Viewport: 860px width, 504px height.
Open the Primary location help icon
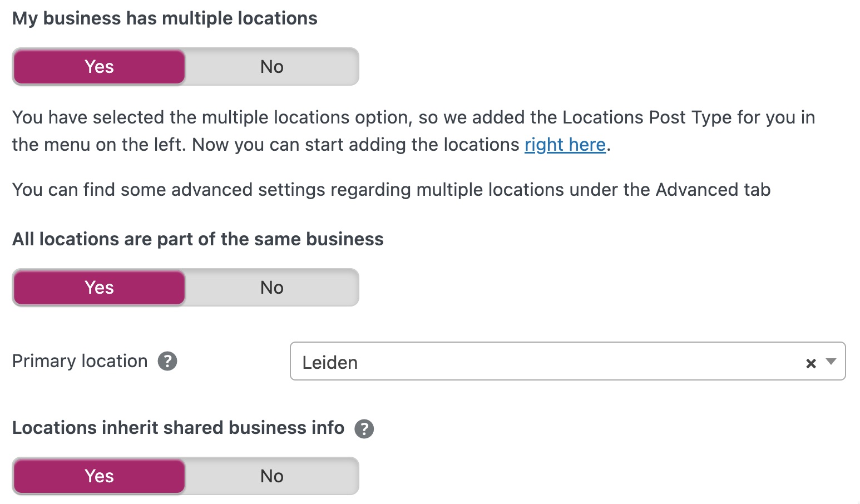(x=167, y=361)
